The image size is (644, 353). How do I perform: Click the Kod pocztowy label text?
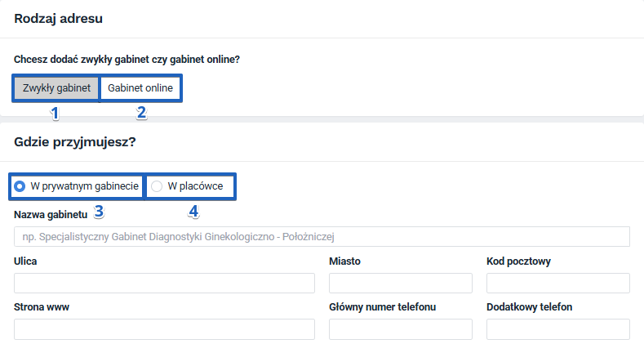tap(519, 261)
